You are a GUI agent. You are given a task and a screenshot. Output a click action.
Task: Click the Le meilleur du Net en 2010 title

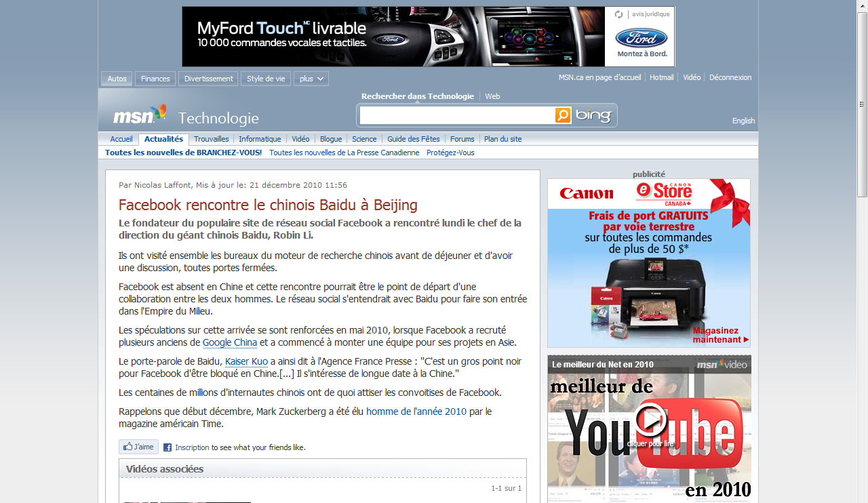(x=603, y=365)
